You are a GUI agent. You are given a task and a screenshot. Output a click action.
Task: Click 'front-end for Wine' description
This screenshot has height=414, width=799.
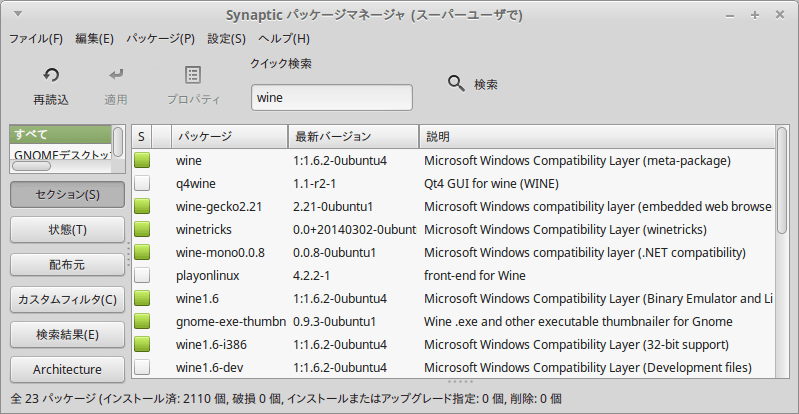pos(475,275)
